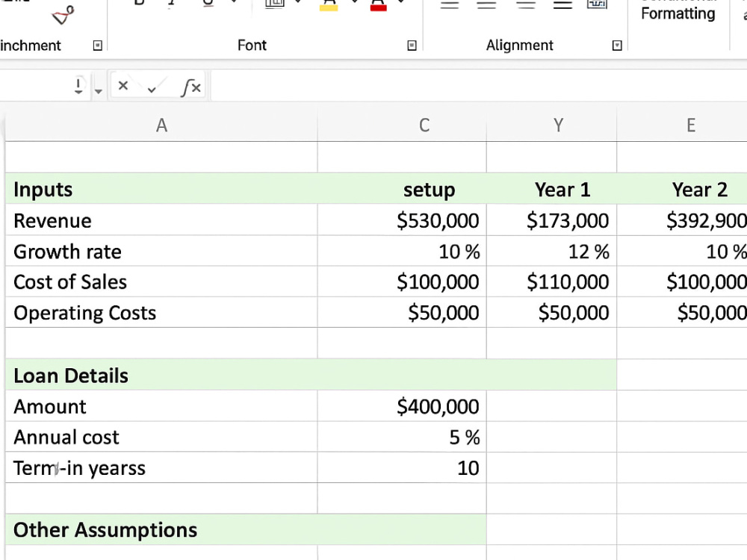This screenshot has width=747, height=560.
Task: Select the Amount label cell
Action: point(161,405)
